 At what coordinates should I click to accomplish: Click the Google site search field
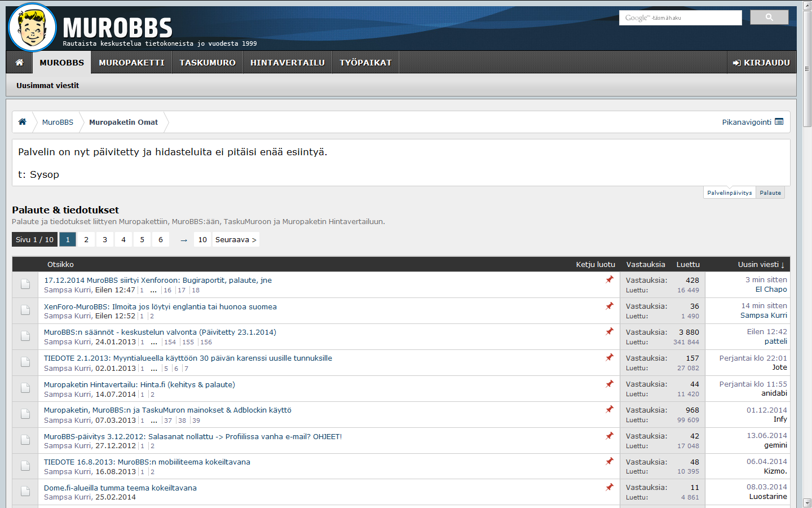pos(681,17)
